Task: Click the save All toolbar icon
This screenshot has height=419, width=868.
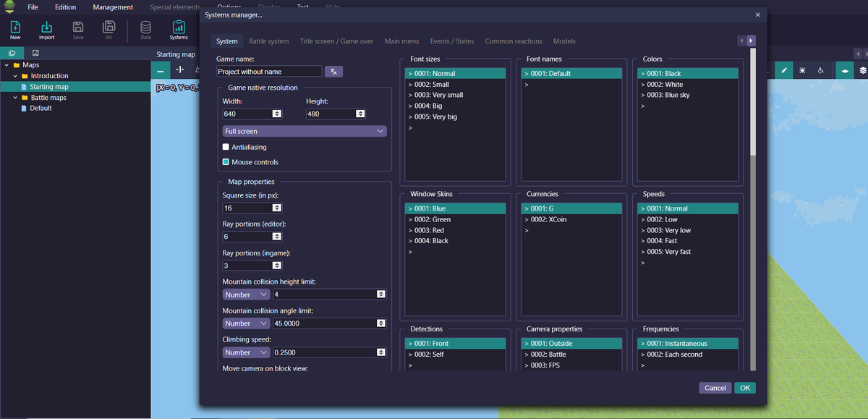Action: coord(109,30)
